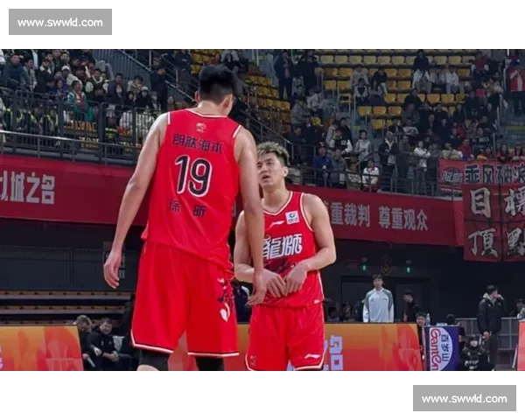525x420 pixels.
Task: Select the vertical sponsor stand at bottom right
Action: [x=441, y=347]
